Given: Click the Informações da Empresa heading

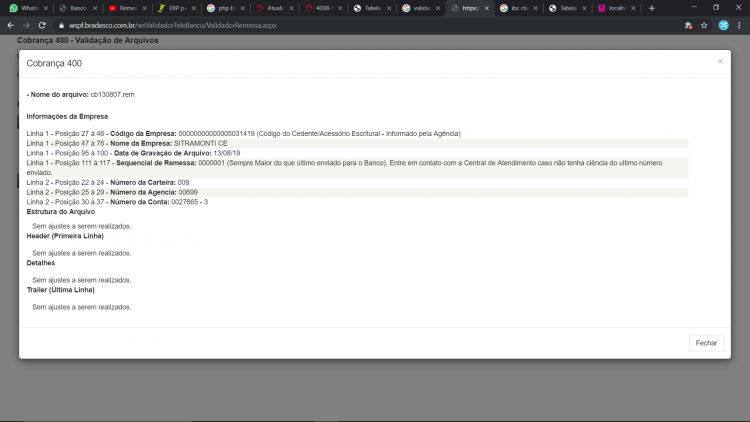Looking at the screenshot, I should [x=67, y=116].
